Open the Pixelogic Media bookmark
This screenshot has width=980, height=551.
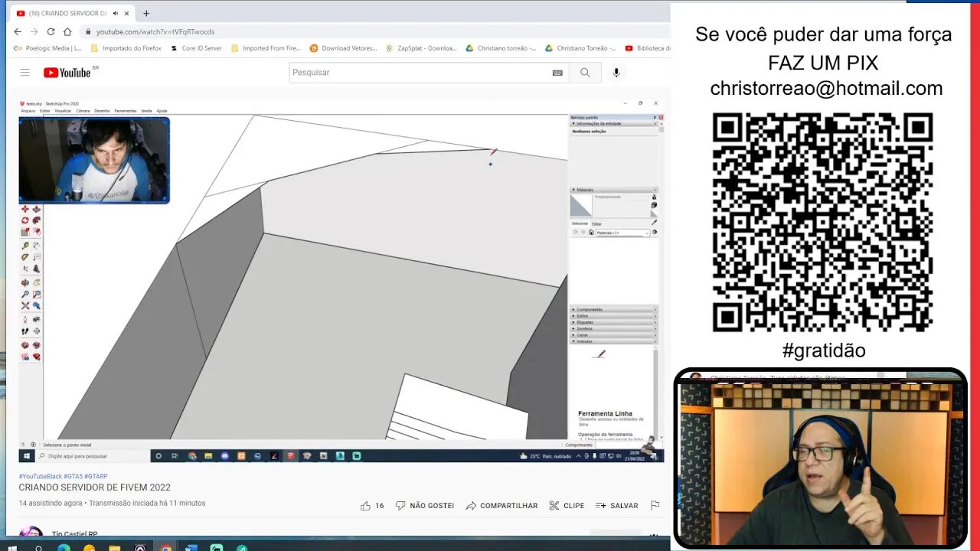point(47,48)
